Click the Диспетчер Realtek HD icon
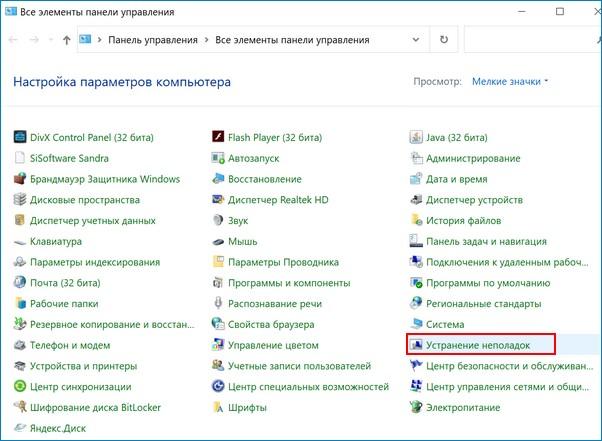This screenshot has height=441, width=602. (x=218, y=200)
